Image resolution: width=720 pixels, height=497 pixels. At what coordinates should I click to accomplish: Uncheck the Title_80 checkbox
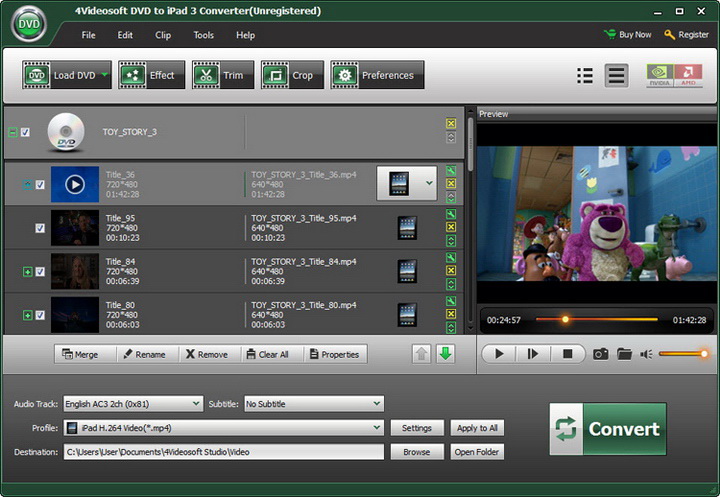[40, 315]
